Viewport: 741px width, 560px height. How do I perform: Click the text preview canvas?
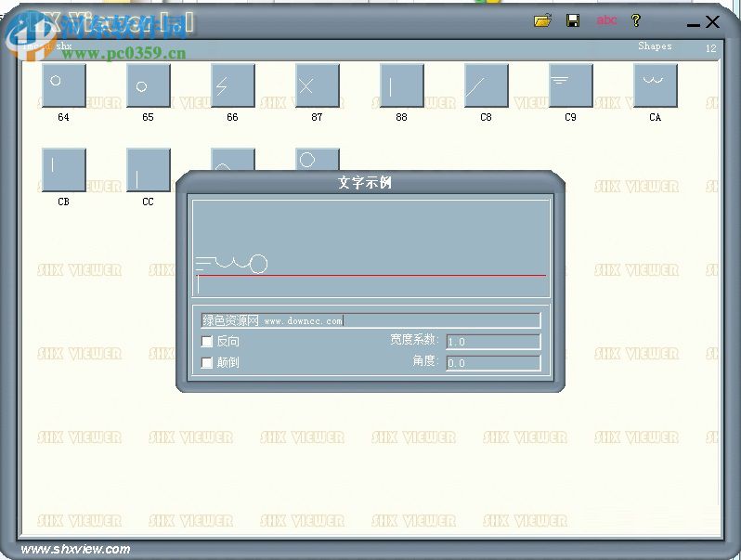click(x=371, y=249)
